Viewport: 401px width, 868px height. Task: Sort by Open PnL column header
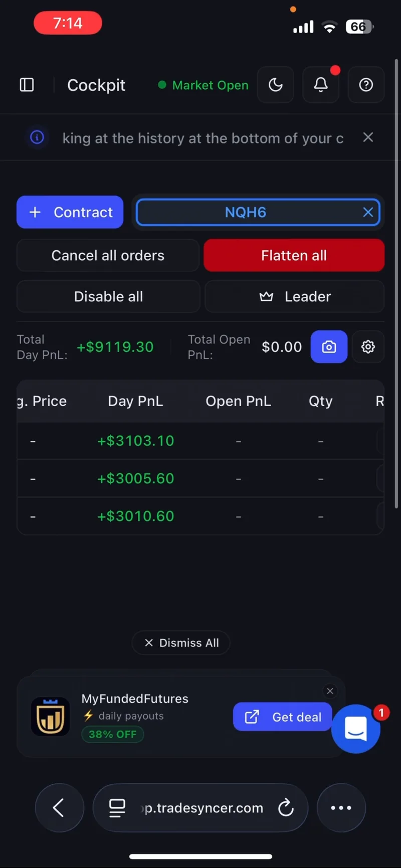coord(238,401)
